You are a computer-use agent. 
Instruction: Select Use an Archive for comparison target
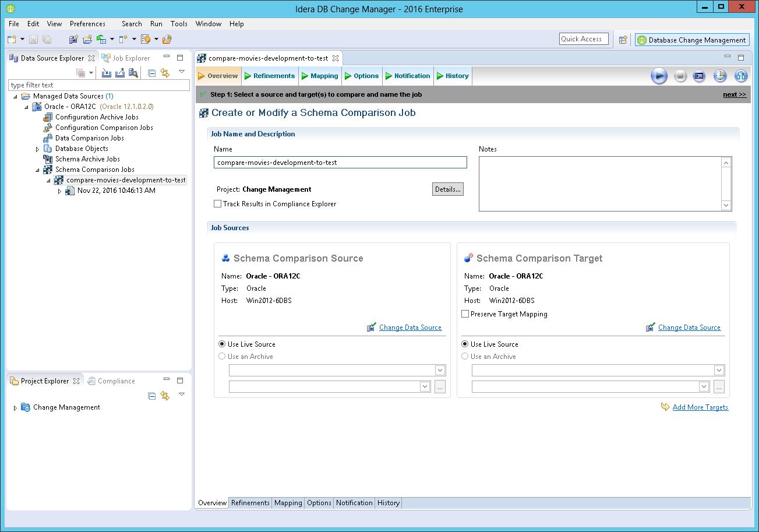465,357
